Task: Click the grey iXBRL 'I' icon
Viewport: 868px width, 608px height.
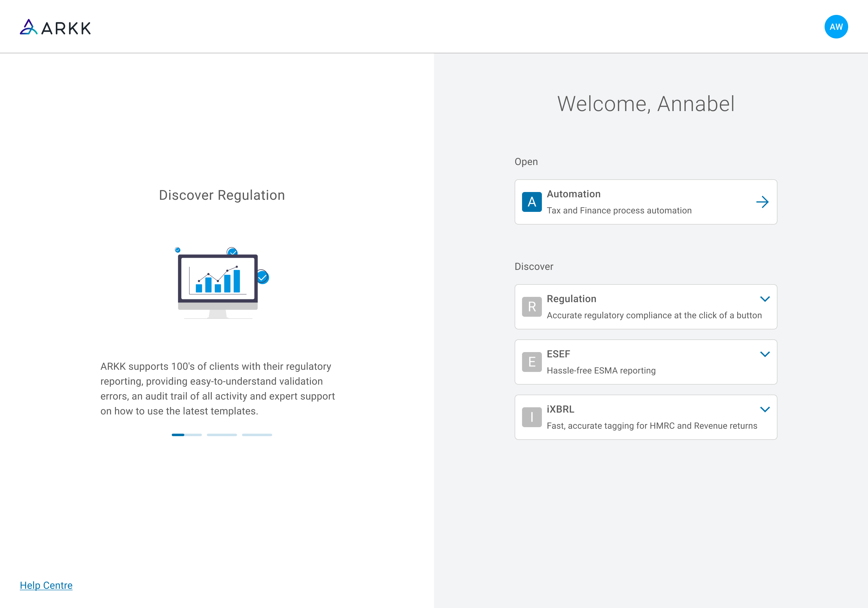Action: 532,417
